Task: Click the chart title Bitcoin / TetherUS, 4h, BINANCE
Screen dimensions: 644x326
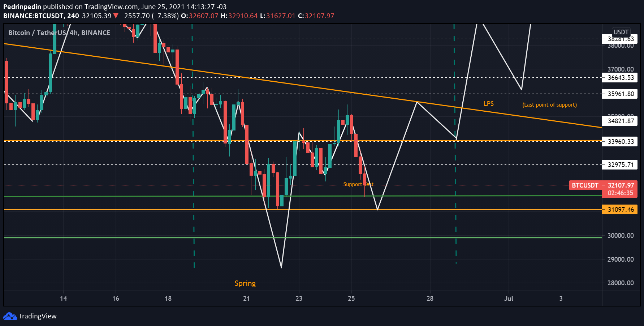Action: click(x=59, y=33)
